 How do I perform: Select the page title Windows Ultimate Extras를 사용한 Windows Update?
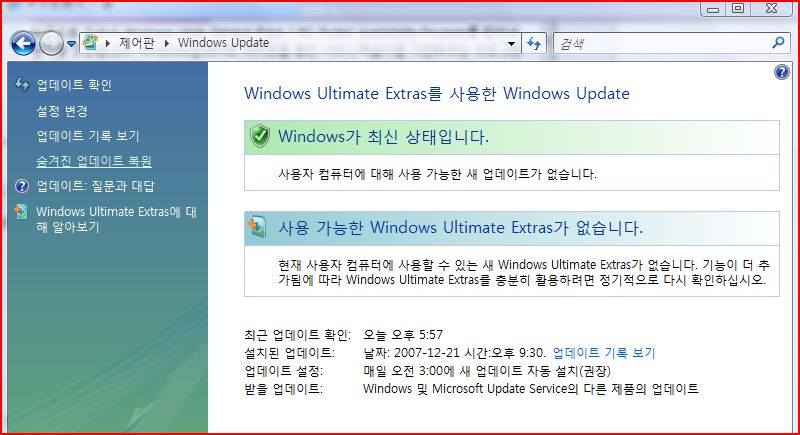(437, 93)
